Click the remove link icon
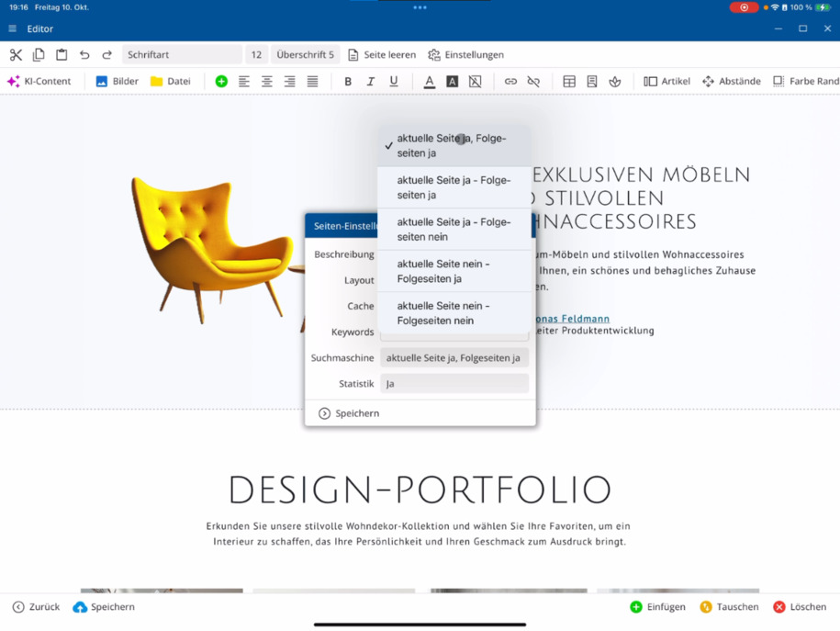This screenshot has width=840, height=631. coord(533,81)
